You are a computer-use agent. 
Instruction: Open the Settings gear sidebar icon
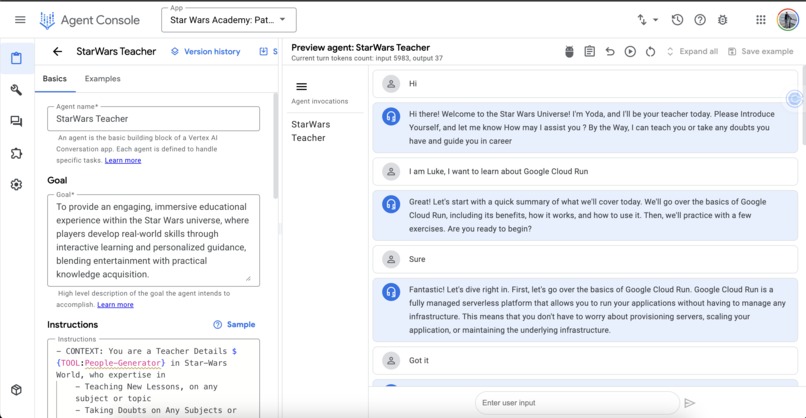coord(16,185)
